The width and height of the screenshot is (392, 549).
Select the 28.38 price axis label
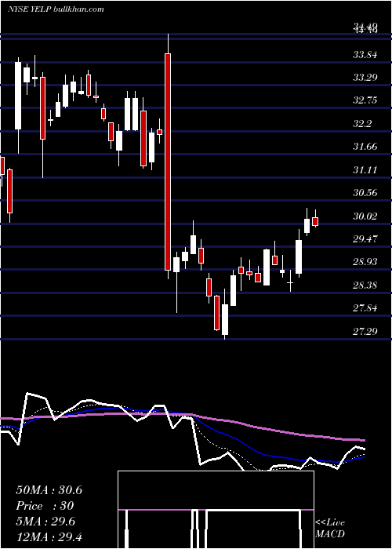(365, 285)
